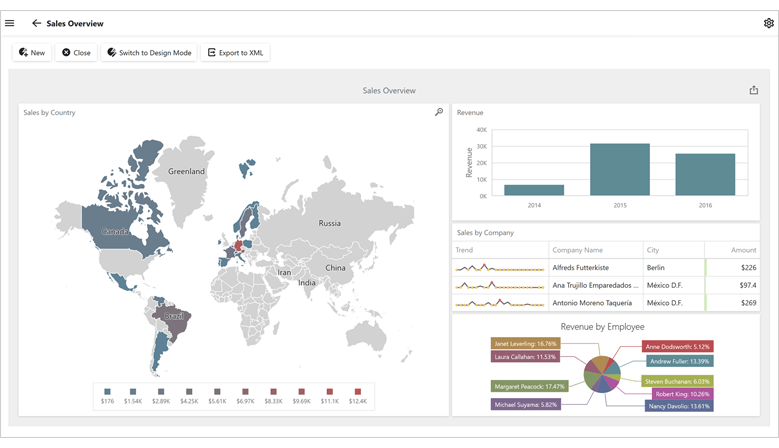Switch to Design Mode
This screenshot has height=448, width=779.
coord(149,52)
